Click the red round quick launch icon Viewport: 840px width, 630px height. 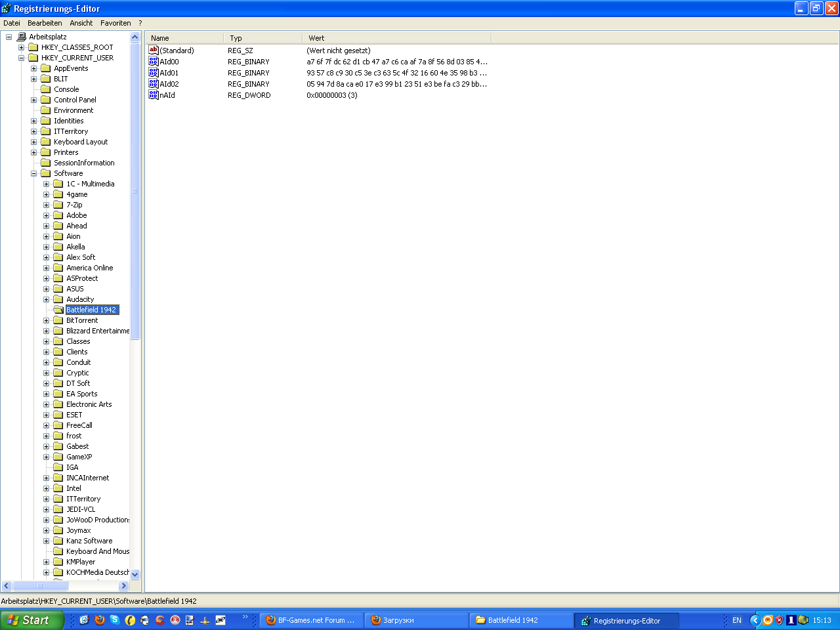click(x=175, y=620)
